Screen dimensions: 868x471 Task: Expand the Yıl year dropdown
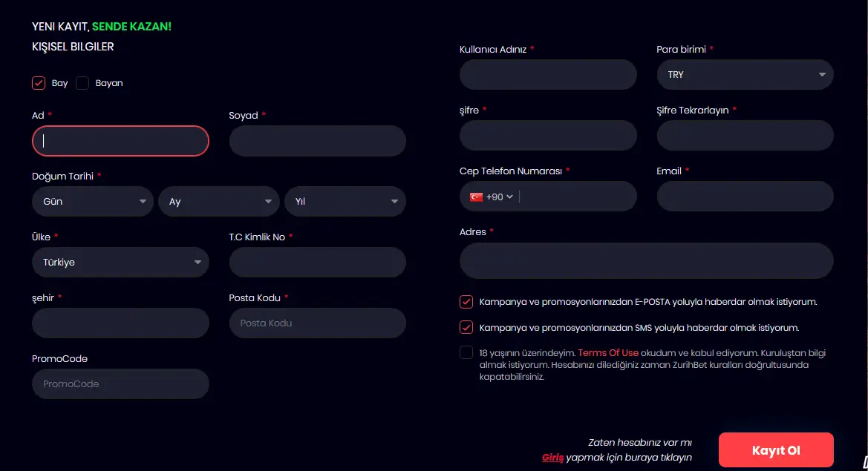pos(345,201)
